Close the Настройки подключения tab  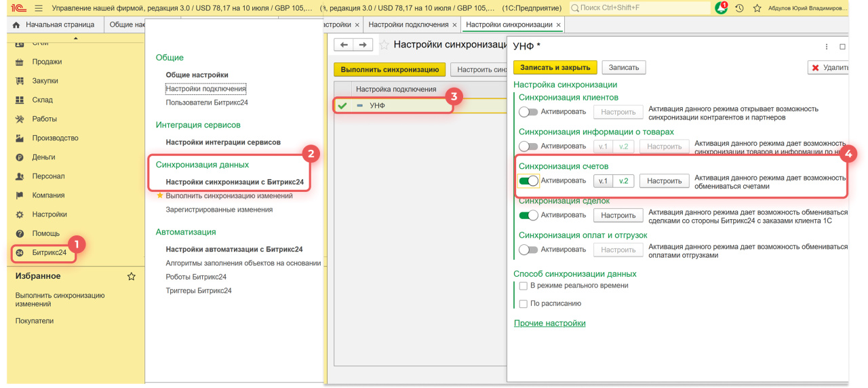point(454,25)
